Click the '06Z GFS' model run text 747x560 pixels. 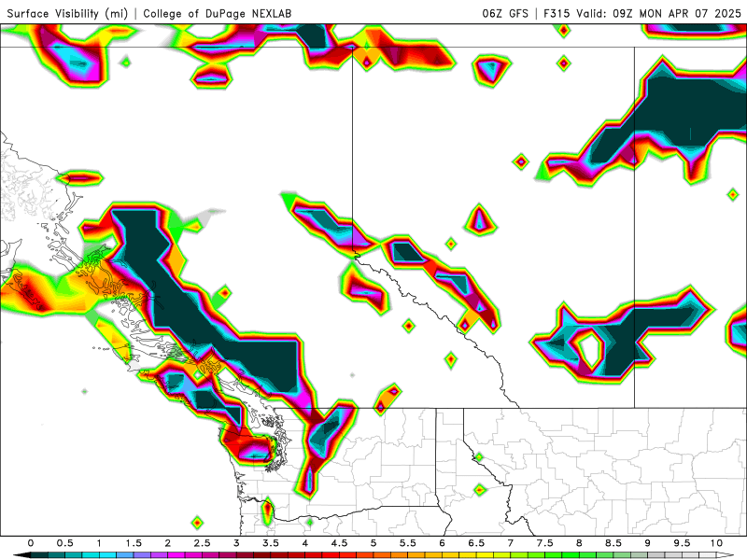pyautogui.click(x=505, y=13)
